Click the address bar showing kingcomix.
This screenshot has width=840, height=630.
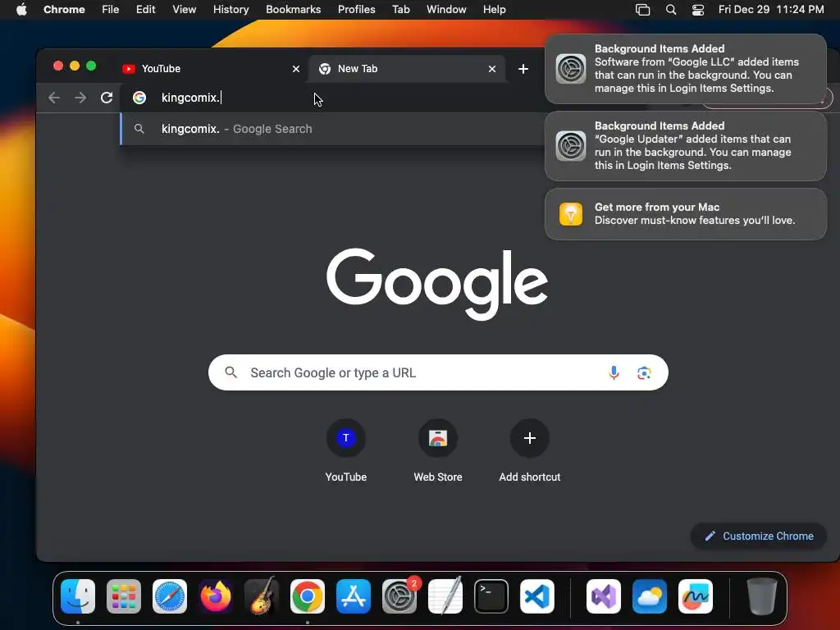(332, 98)
